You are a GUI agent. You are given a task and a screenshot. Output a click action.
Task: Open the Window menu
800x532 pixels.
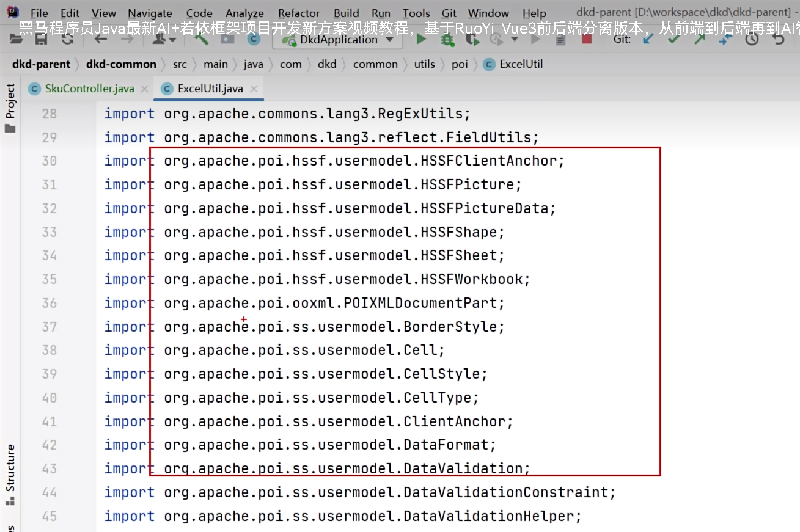pyautogui.click(x=488, y=13)
